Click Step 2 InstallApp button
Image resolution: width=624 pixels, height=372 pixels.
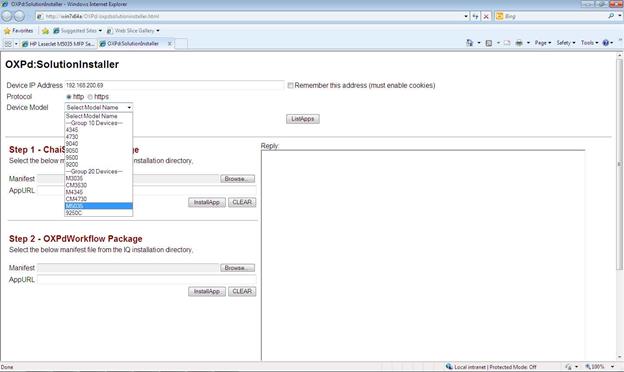pos(207,292)
